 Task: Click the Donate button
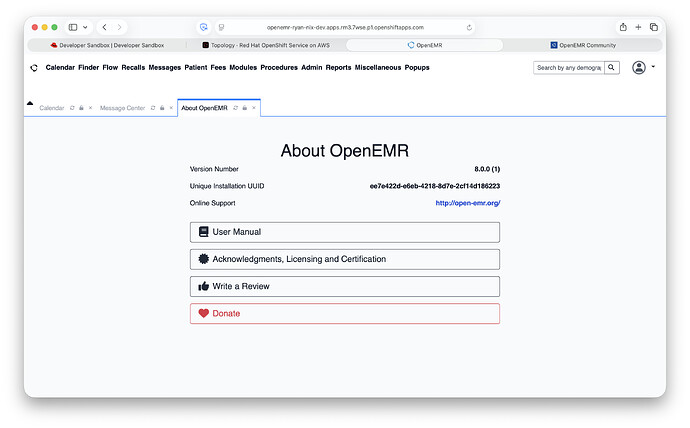[345, 314]
